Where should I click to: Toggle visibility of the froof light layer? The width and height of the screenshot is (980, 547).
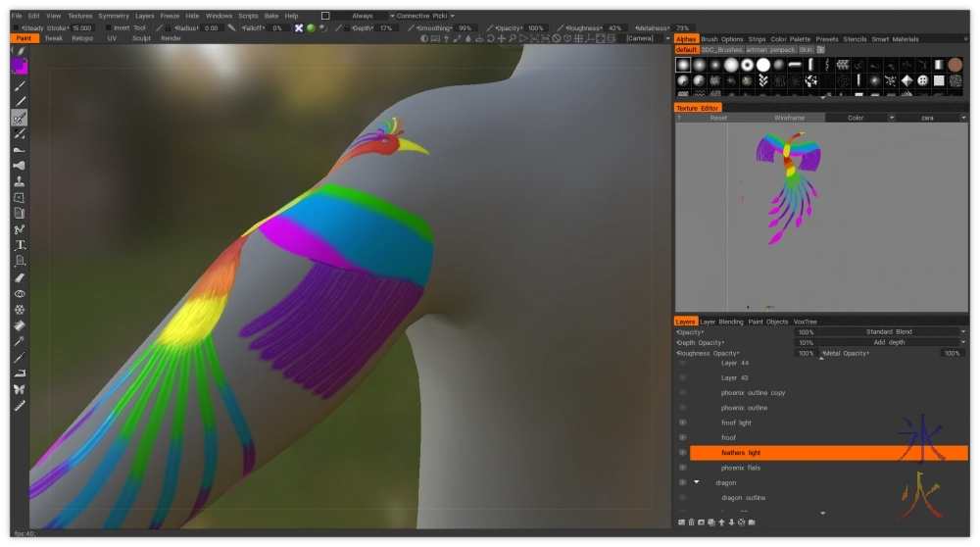click(682, 423)
